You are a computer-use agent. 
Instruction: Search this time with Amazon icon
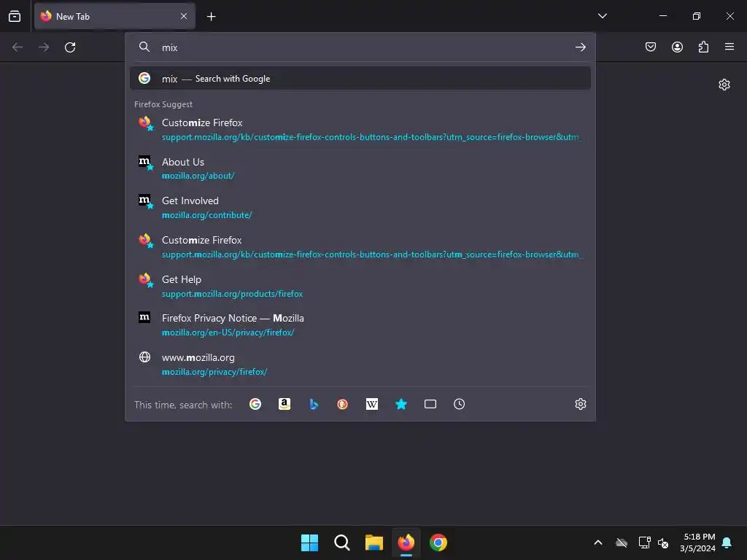pyautogui.click(x=285, y=404)
